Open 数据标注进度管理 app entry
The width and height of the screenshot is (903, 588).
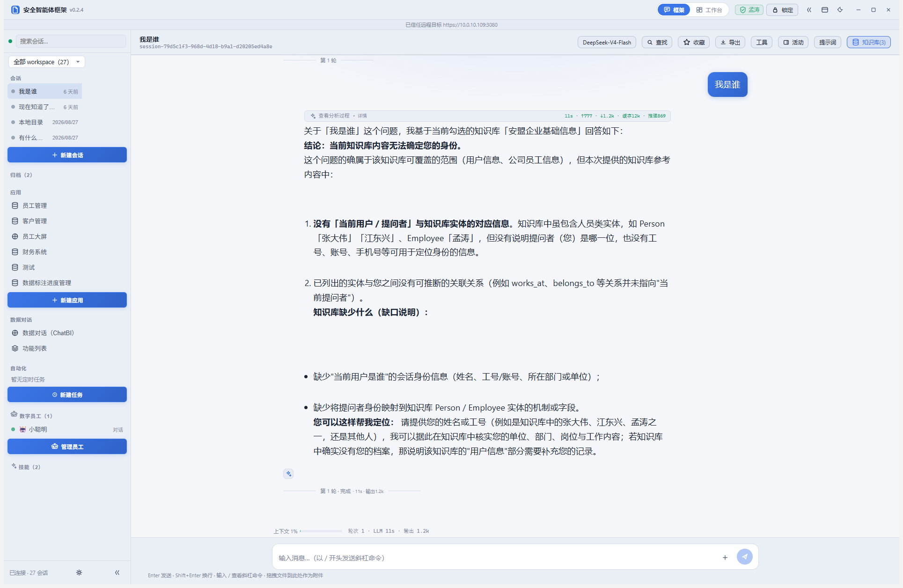coord(67,283)
